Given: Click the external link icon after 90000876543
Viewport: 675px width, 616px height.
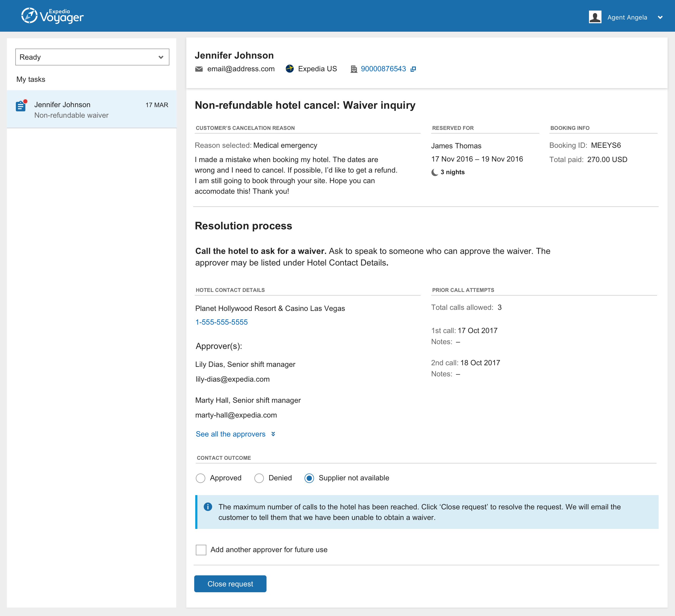Looking at the screenshot, I should click(413, 69).
